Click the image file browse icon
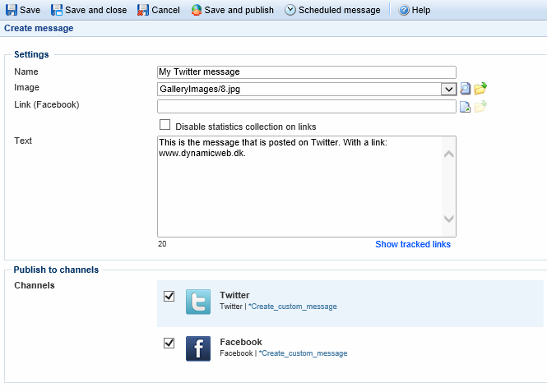This screenshot has height=392, width=547. [x=465, y=89]
